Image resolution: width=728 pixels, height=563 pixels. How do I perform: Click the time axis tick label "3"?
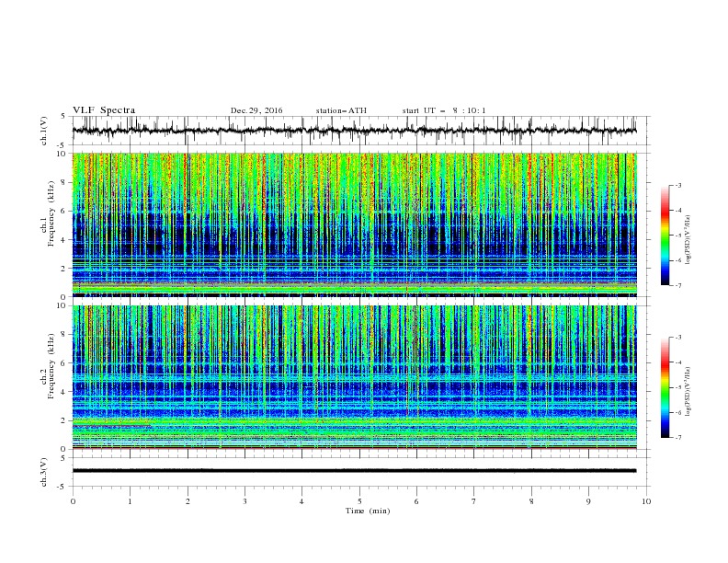point(245,501)
